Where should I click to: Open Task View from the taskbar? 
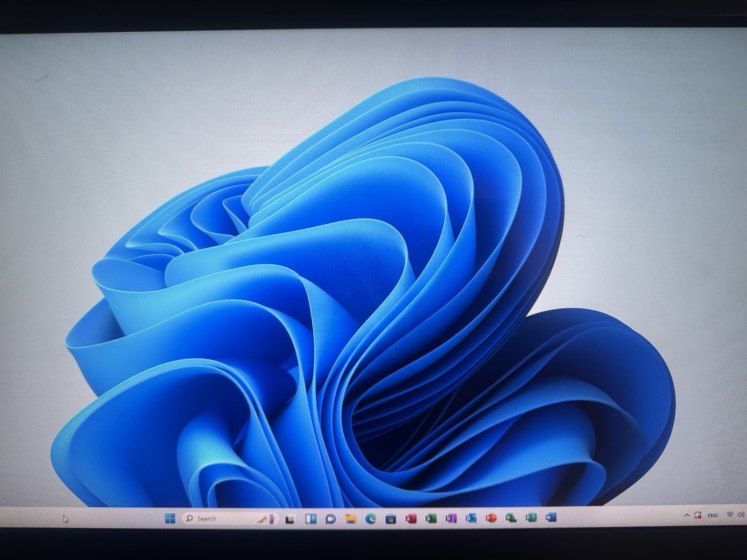tap(290, 519)
